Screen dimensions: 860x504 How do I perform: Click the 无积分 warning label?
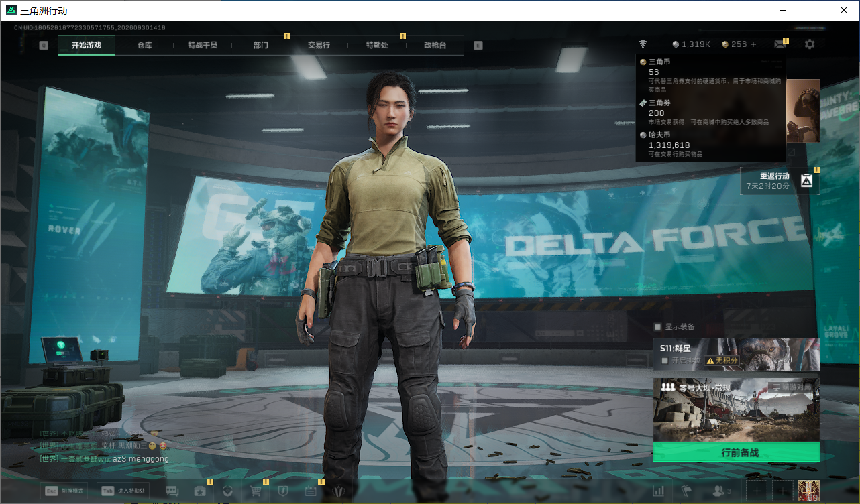coord(722,361)
